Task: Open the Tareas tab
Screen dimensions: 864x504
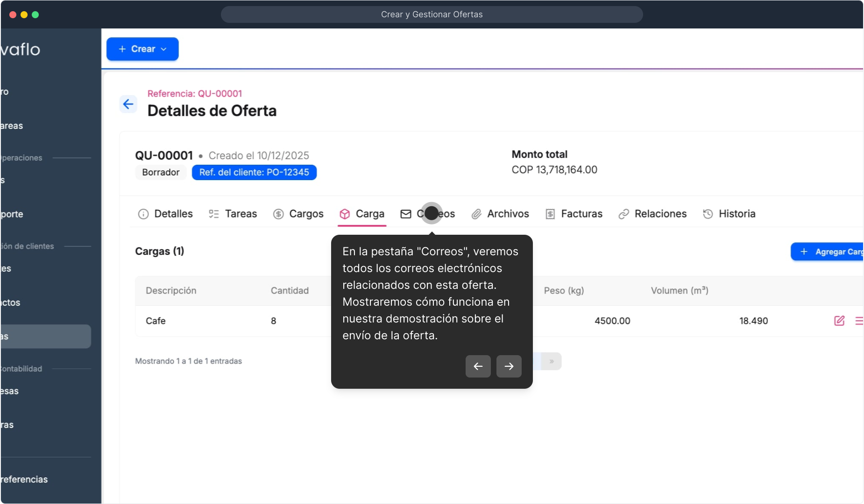Action: (x=233, y=214)
